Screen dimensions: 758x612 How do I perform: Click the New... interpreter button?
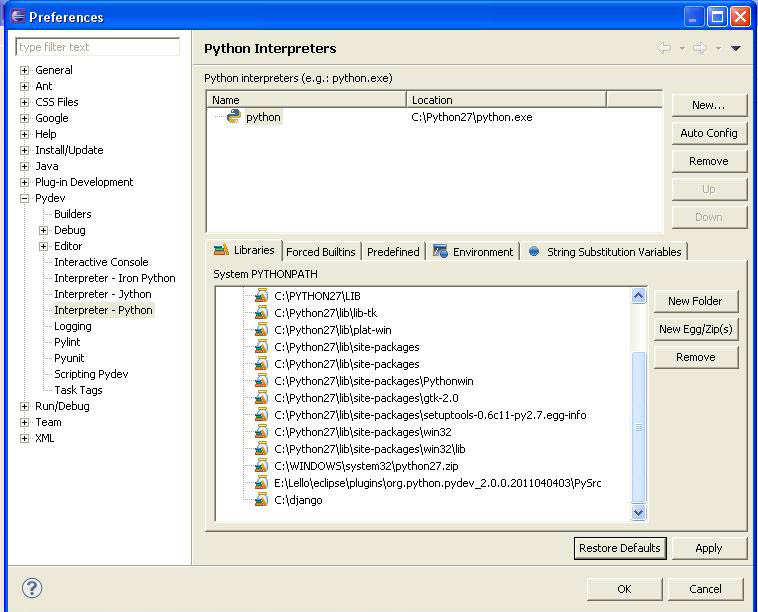[709, 105]
